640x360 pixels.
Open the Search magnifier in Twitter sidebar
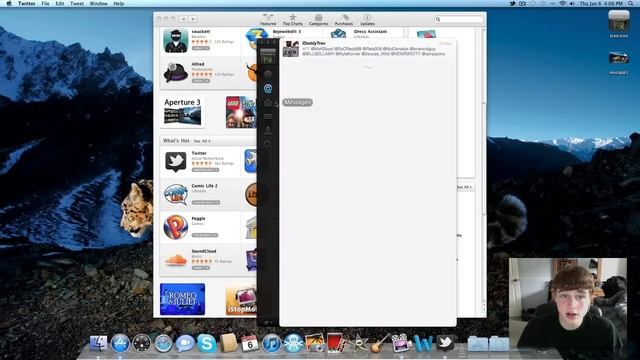(268, 144)
